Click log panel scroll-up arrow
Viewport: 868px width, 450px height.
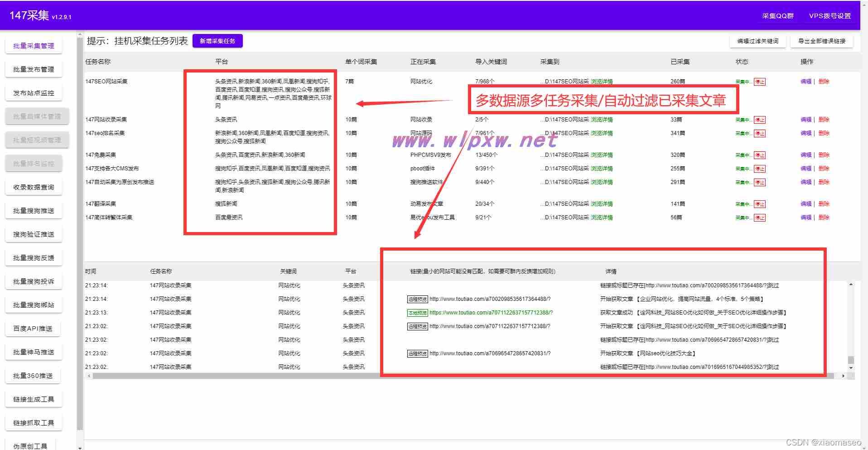(851, 285)
